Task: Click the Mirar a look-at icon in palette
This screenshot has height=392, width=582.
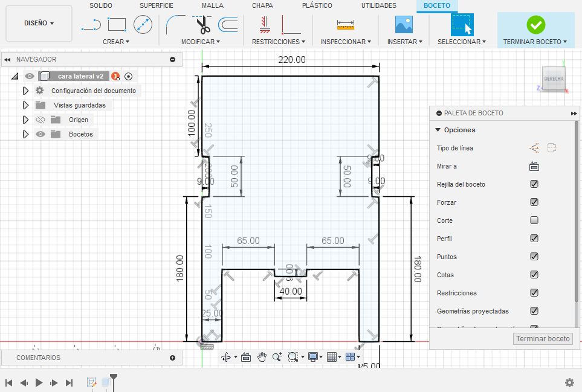Action: click(x=534, y=166)
